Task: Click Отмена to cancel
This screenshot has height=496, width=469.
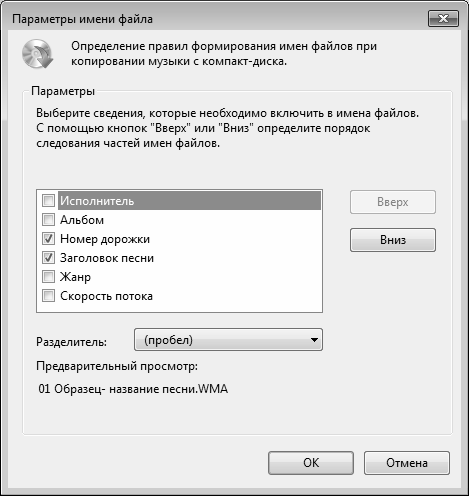Action: [x=407, y=463]
